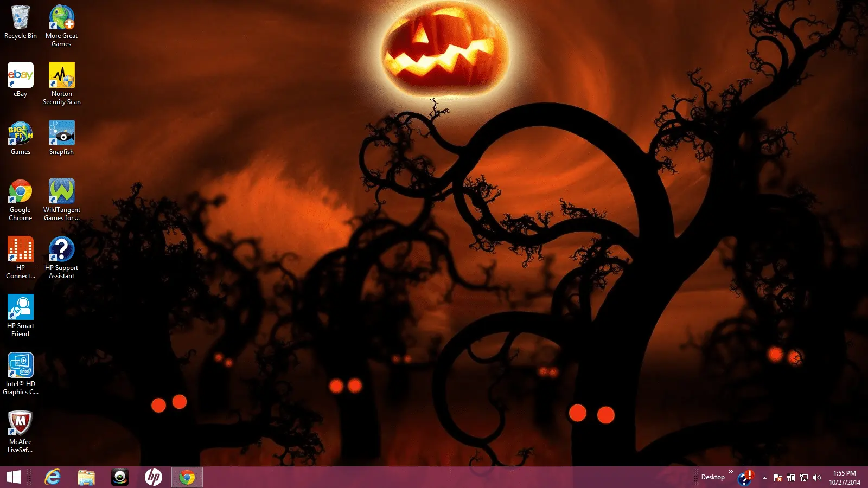This screenshot has width=868, height=488.
Task: Open the Recycle Bin desktop icon
Action: 21,23
